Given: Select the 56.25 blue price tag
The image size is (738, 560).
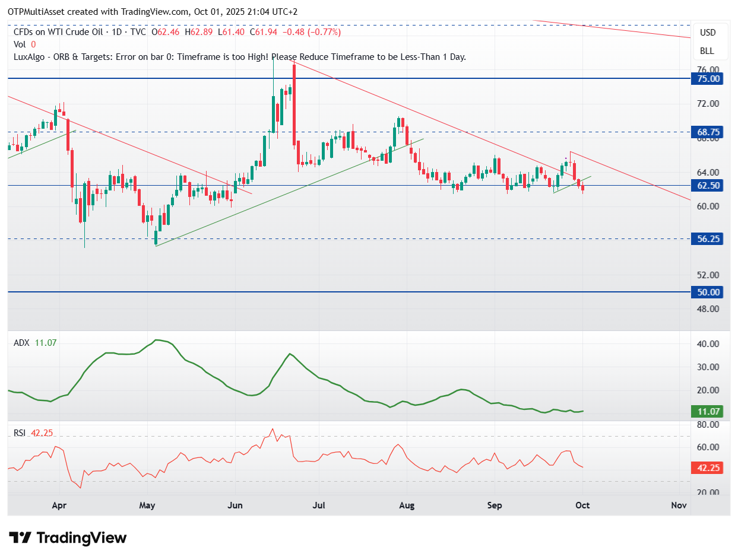Looking at the screenshot, I should (x=708, y=238).
